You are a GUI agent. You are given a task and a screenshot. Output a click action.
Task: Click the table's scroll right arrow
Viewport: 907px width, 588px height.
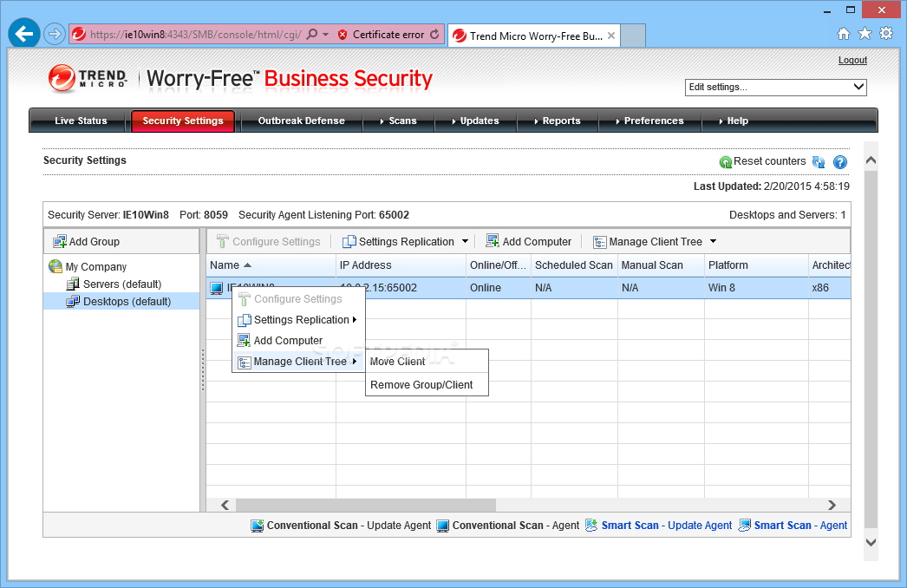pyautogui.click(x=832, y=506)
